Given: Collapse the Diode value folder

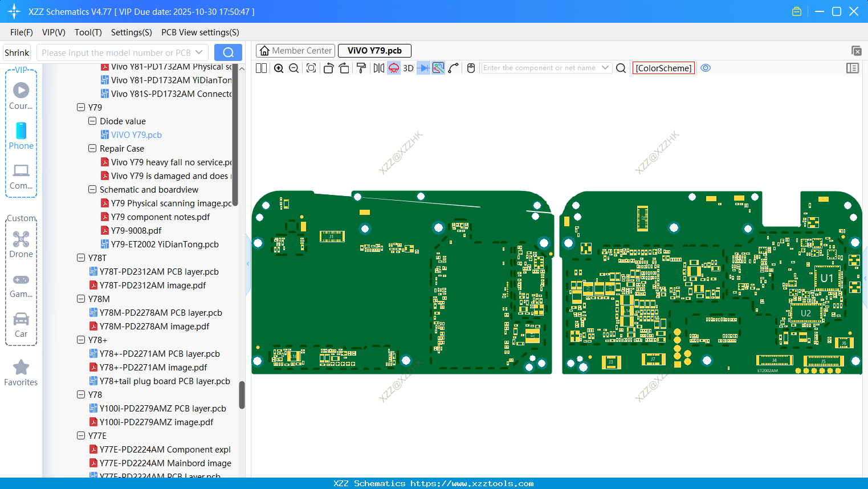Looking at the screenshot, I should tap(92, 121).
